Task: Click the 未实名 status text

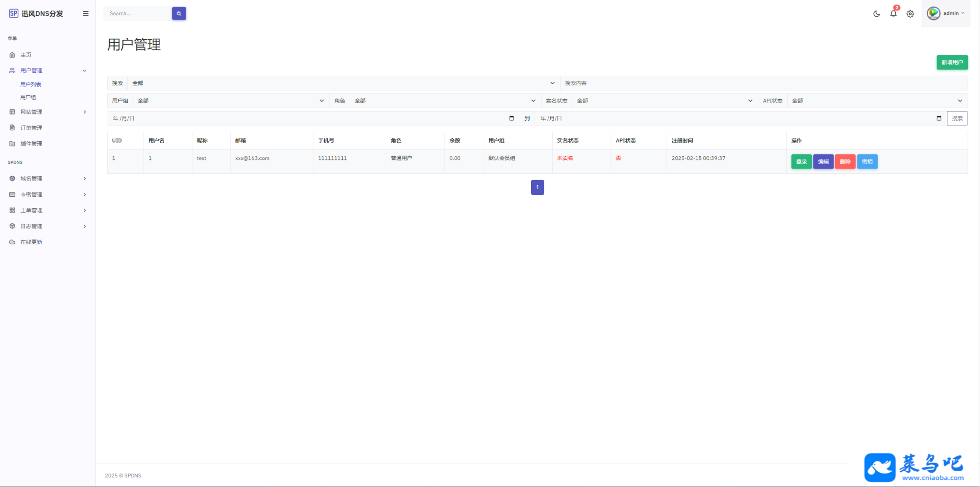Action: 565,158
